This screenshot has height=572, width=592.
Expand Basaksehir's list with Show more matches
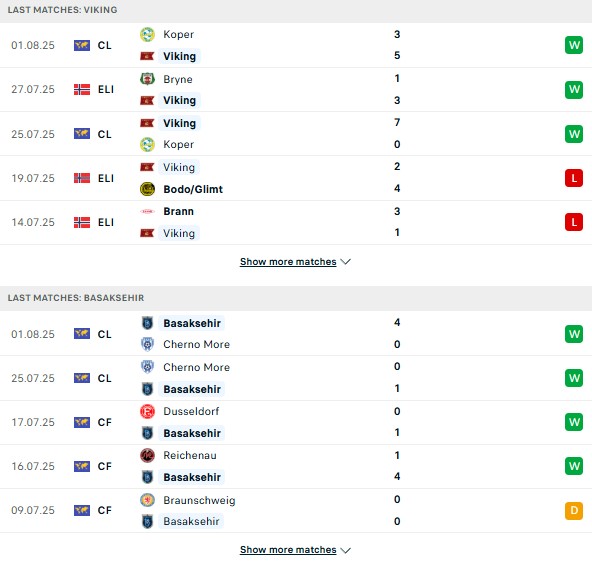pos(288,550)
